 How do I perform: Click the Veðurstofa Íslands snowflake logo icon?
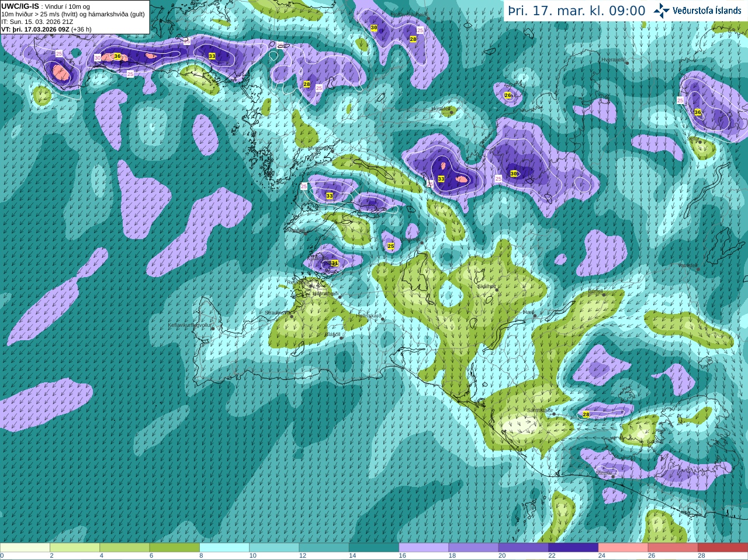[662, 11]
